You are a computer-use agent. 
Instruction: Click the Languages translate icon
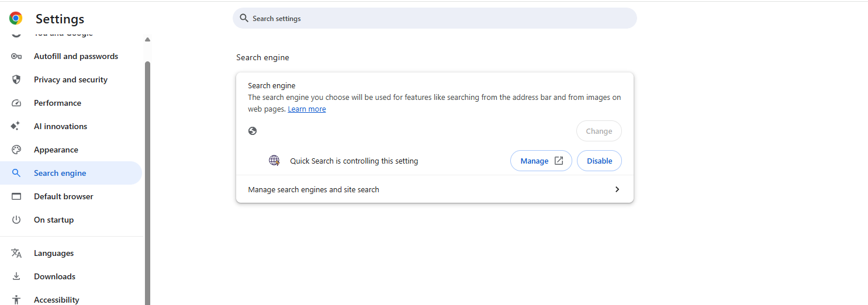(16, 253)
